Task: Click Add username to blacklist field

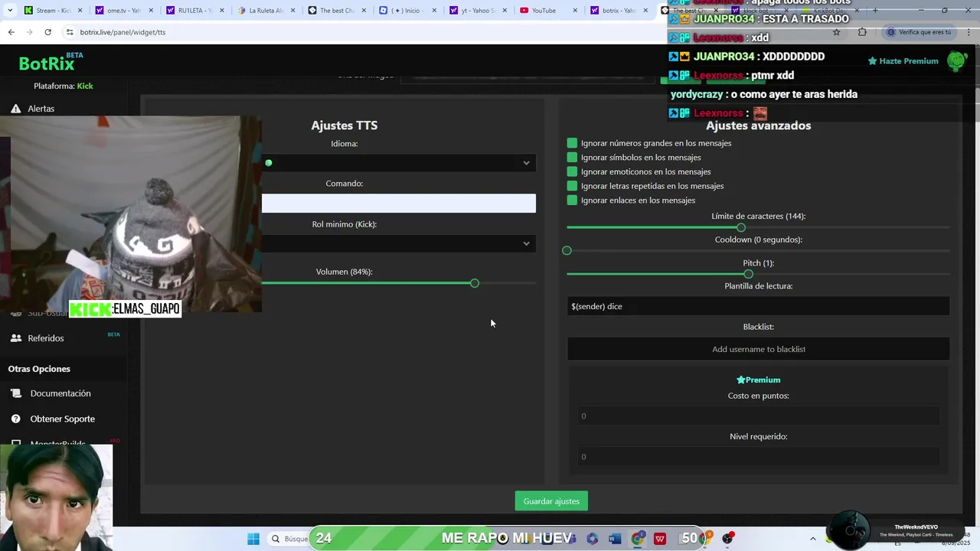Action: click(x=758, y=349)
